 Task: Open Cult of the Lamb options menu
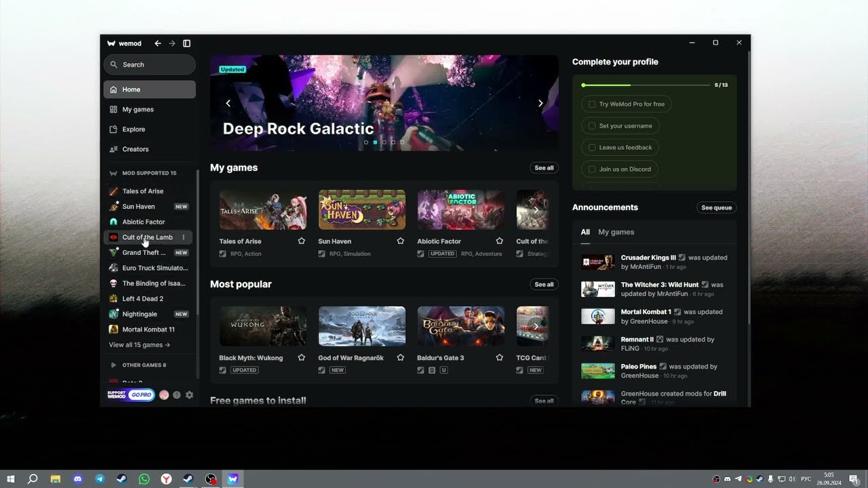[183, 237]
